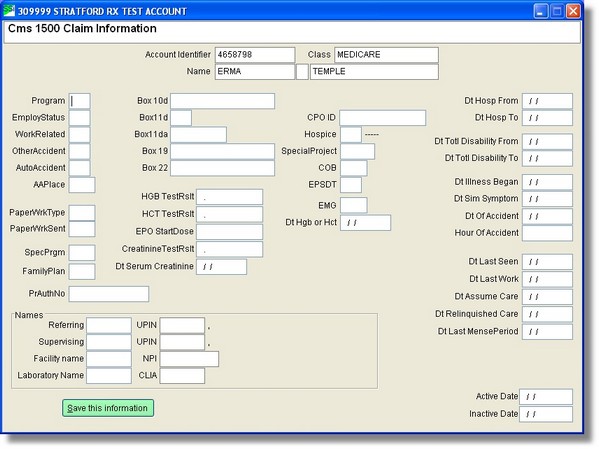Select the HCT TestRslt field
The width and height of the screenshot is (599, 449).
coord(230,214)
